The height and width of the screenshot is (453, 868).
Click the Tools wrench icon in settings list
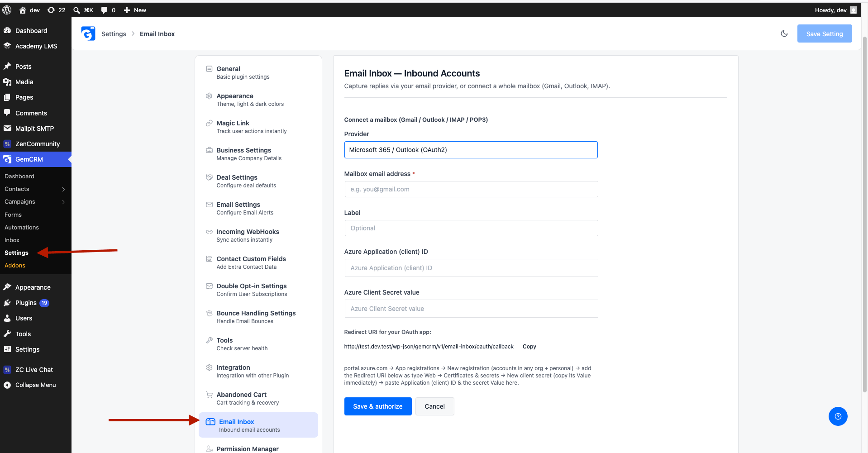[209, 340]
